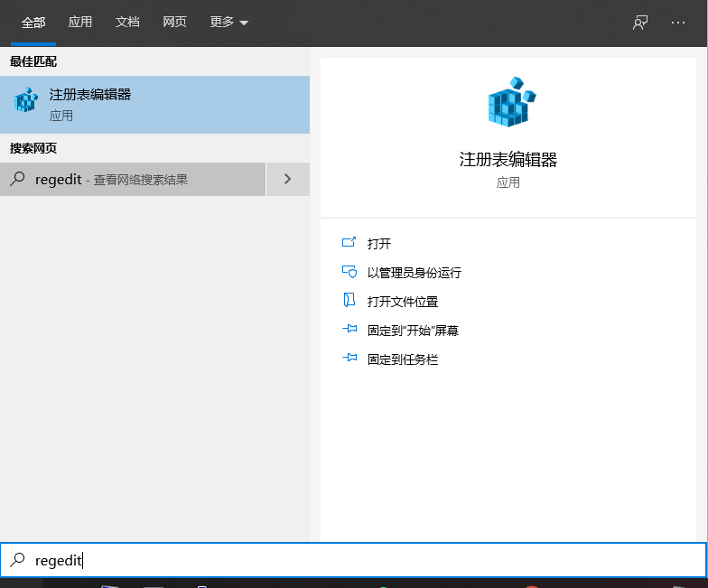Viewport: 708px width, 588px height.
Task: Click the open icon next to 打开
Action: click(x=349, y=242)
